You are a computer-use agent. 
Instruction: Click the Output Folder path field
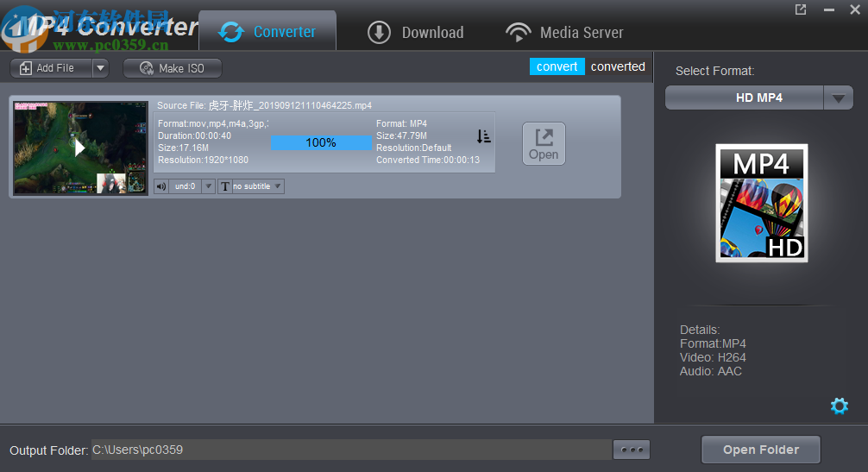[351, 450]
